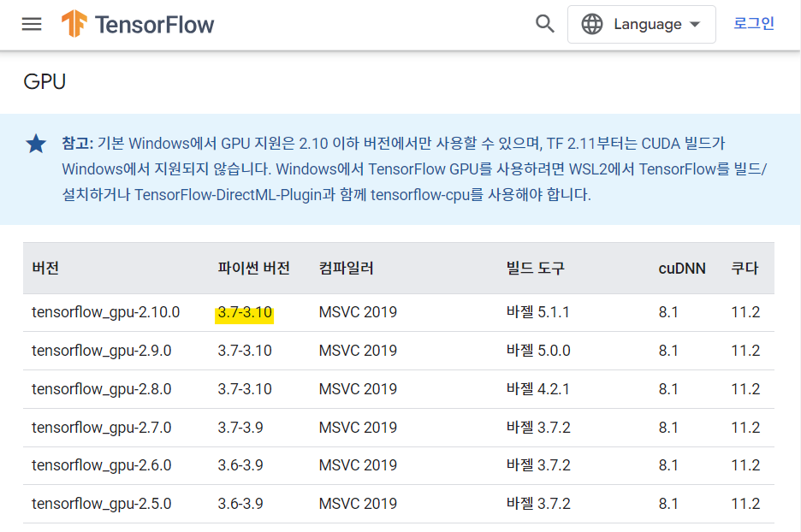Click CUDA 11.2 in tensorflow_gpu-2.8.0 row

click(x=745, y=389)
